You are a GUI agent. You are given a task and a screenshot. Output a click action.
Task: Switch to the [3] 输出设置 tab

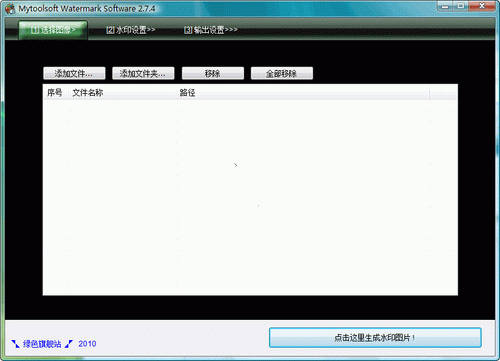coord(211,30)
